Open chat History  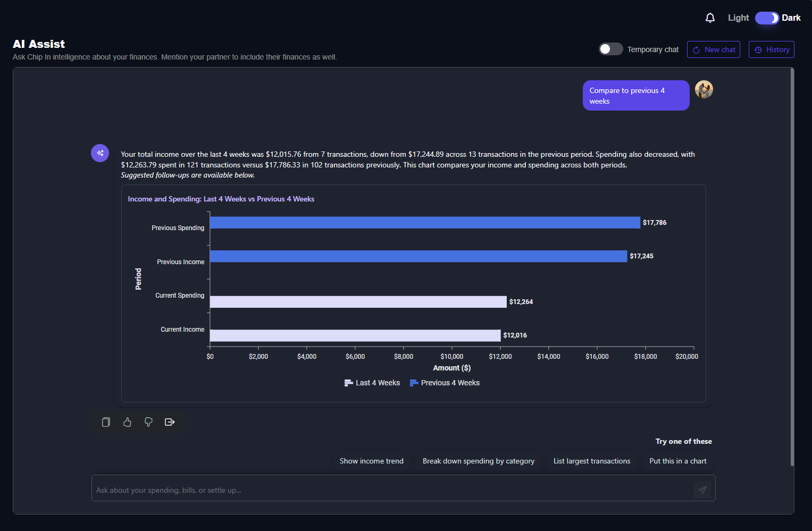tap(772, 49)
